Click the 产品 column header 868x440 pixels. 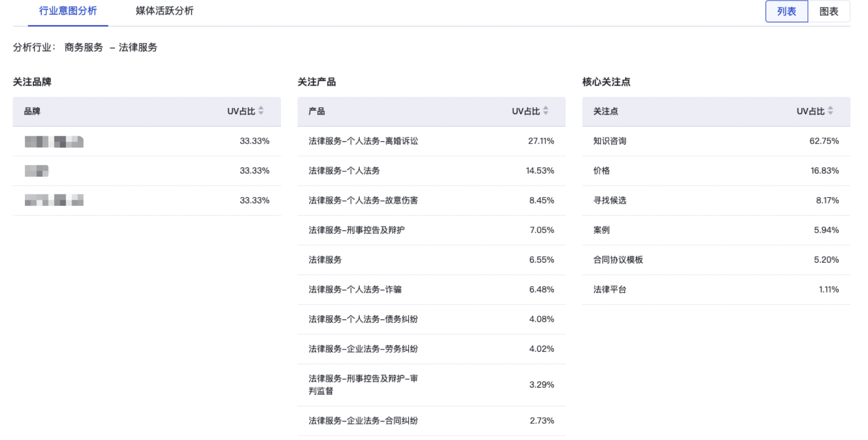coord(316,111)
